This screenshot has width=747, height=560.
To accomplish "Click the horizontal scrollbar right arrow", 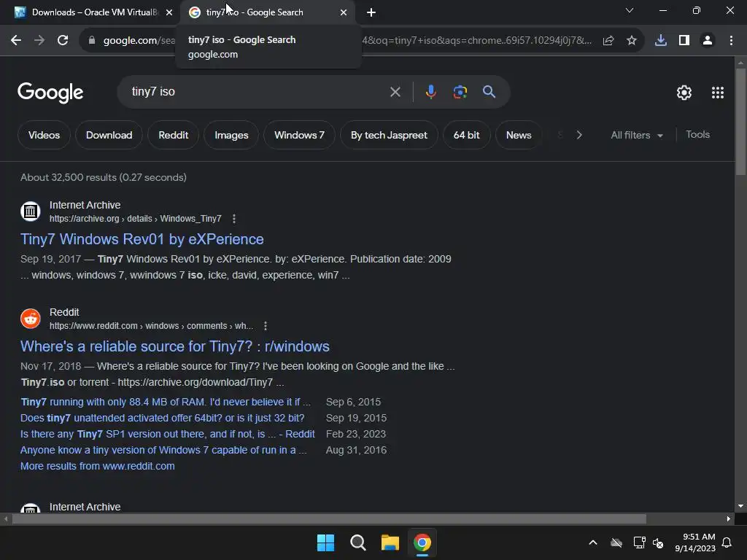I will [728, 518].
